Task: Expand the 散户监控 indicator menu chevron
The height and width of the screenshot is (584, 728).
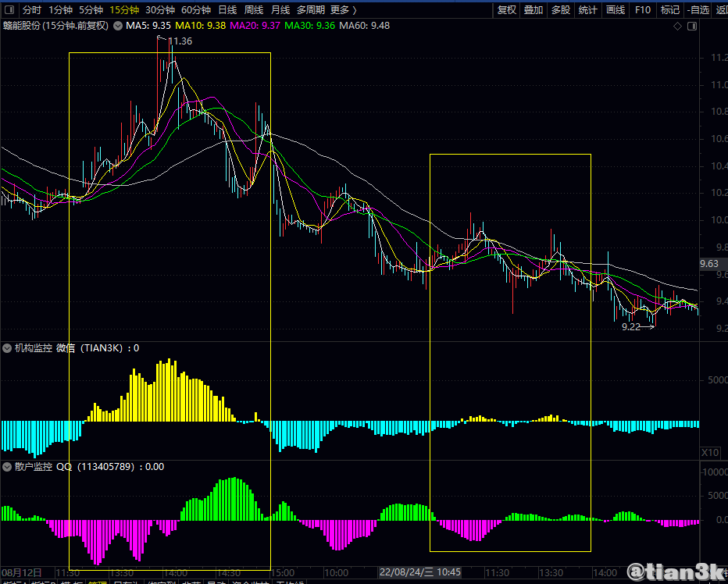Action: pos(7,467)
